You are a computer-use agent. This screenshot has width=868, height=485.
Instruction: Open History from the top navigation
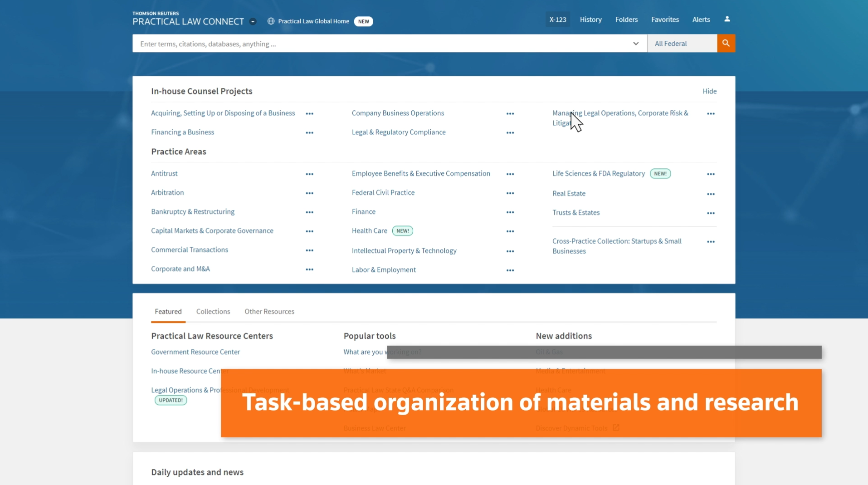coord(590,20)
